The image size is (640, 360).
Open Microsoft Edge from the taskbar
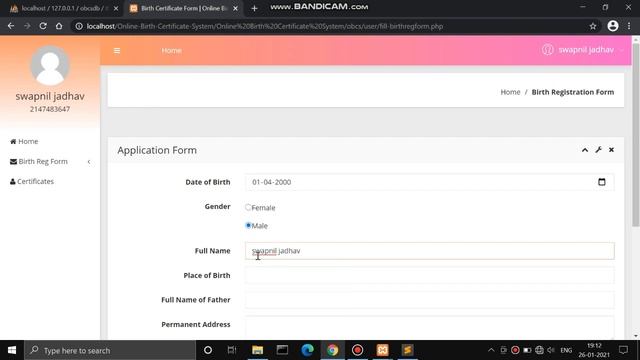(x=307, y=350)
